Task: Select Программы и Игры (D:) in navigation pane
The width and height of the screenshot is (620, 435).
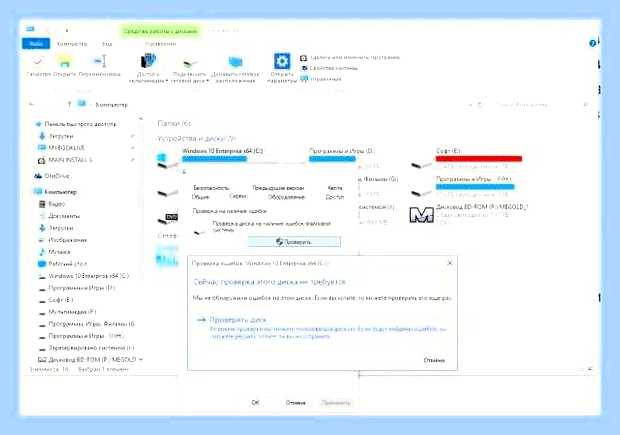Action: [x=76, y=287]
